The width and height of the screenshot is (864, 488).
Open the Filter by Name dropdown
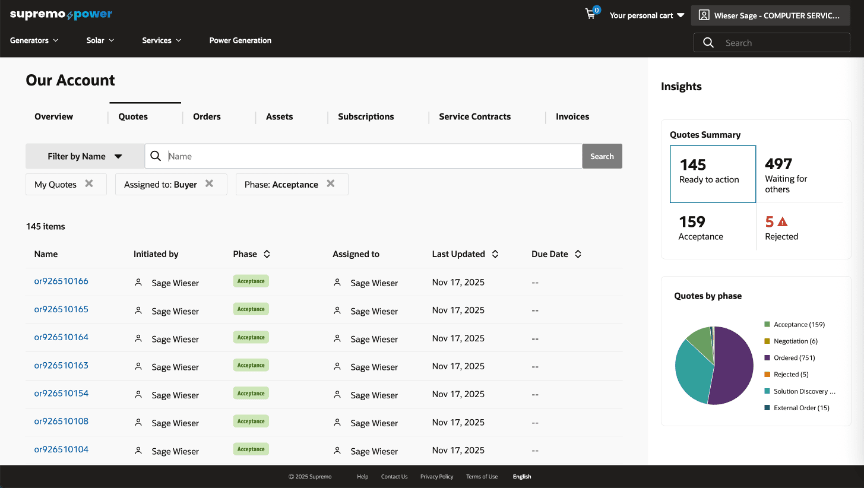click(x=85, y=156)
